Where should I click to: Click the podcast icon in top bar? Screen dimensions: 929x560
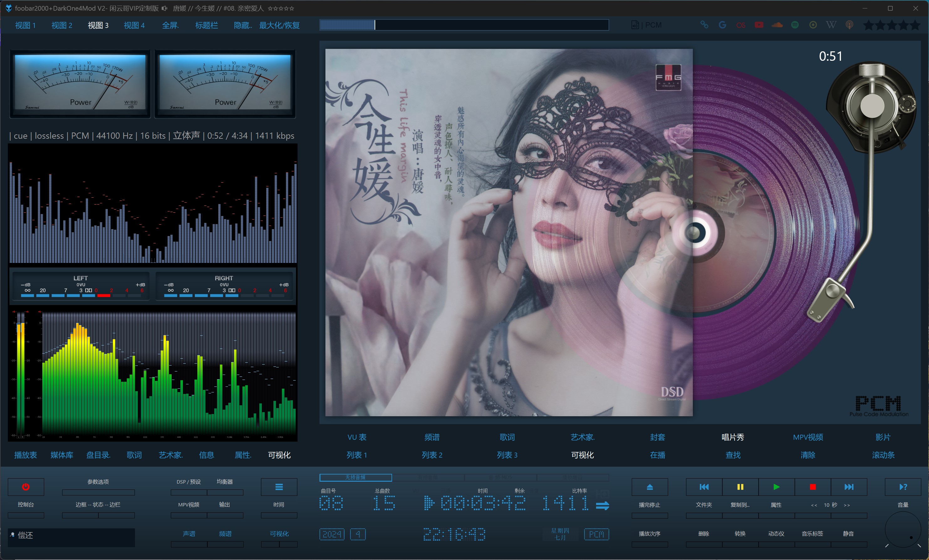tap(849, 25)
